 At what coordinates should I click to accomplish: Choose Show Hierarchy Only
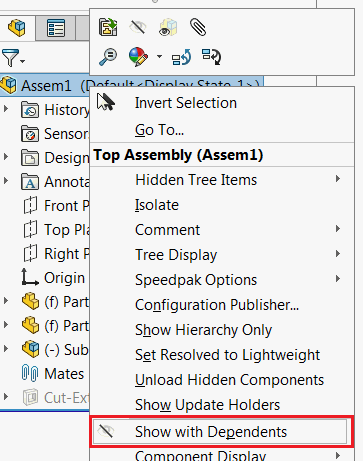pyautogui.click(x=222, y=330)
